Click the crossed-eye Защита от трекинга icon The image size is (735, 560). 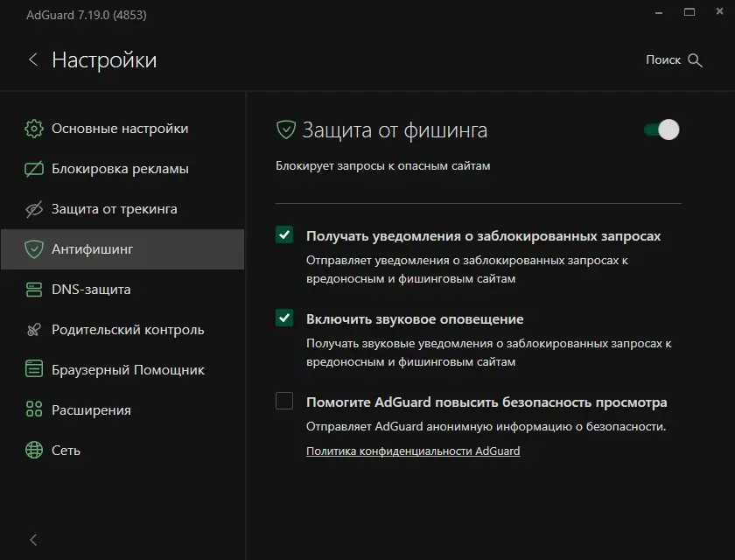click(x=33, y=209)
